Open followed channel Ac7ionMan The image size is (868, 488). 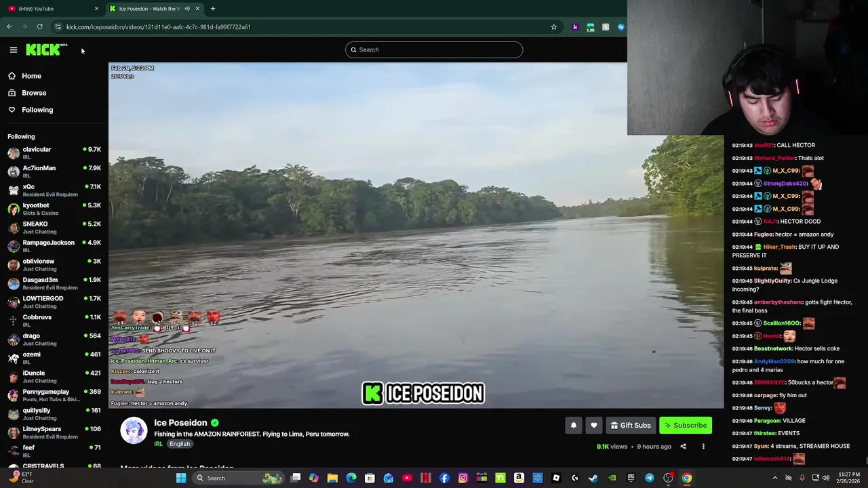tap(54, 171)
